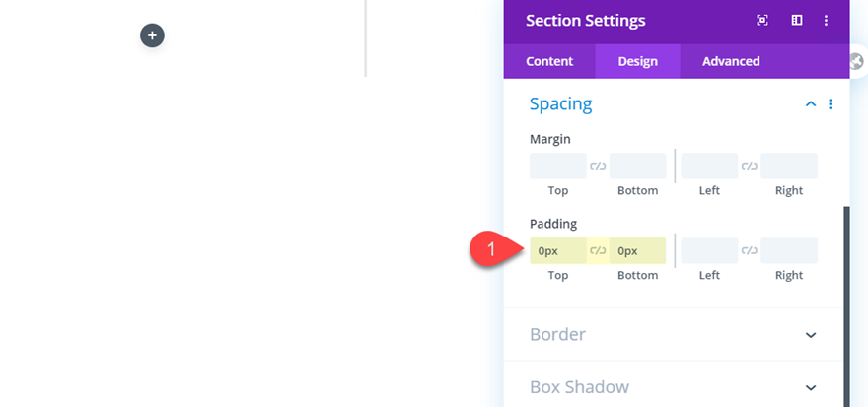Viewport: 868px width, 407px height.
Task: Open Section Settings three-dot menu
Action: coord(827,20)
